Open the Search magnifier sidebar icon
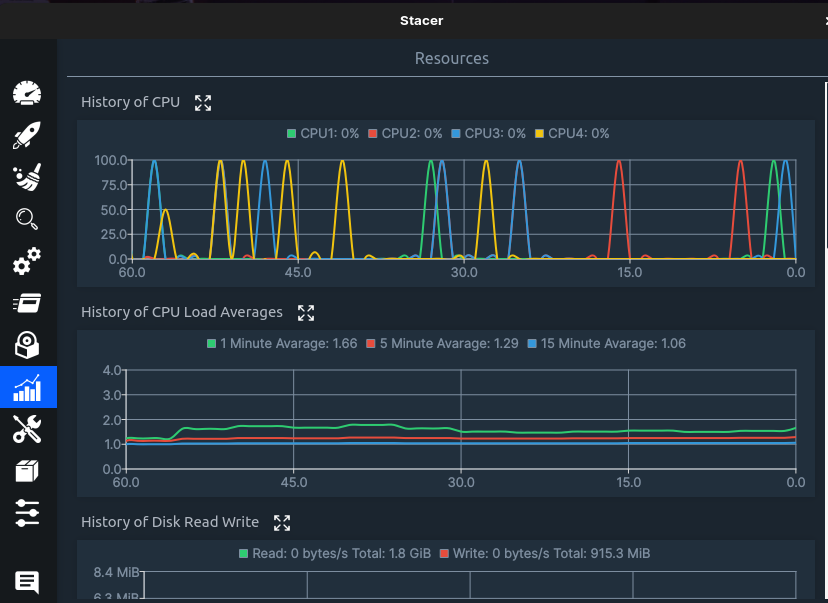The height and width of the screenshot is (603, 828). pos(27,220)
